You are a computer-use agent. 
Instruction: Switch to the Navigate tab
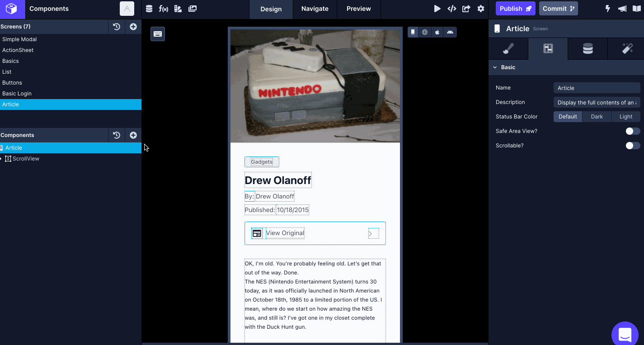click(x=315, y=9)
